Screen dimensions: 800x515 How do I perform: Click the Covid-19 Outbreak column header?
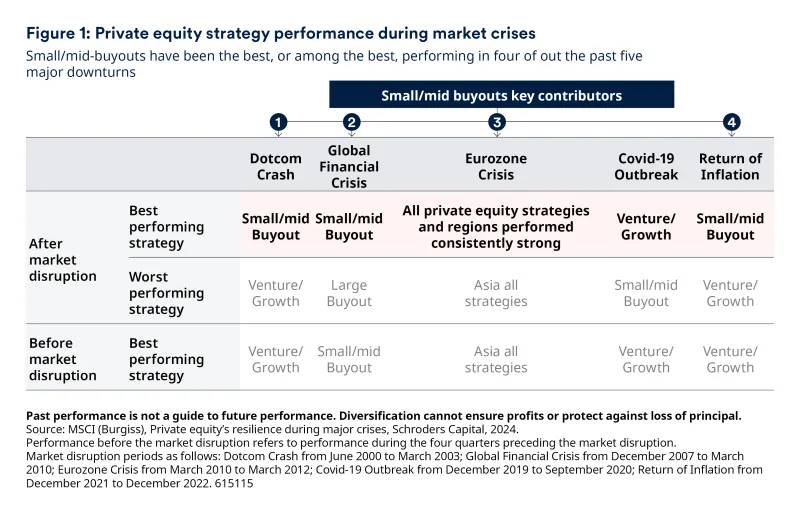coord(646,166)
